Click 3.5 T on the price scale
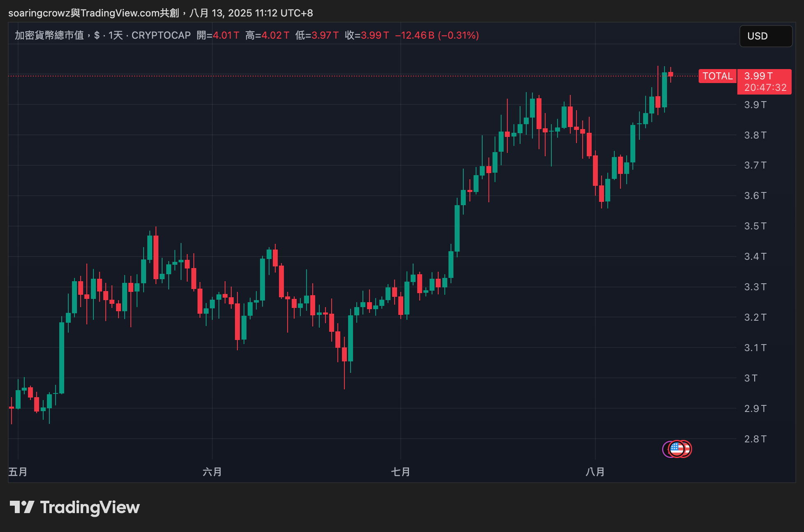This screenshot has width=804, height=532. click(755, 226)
